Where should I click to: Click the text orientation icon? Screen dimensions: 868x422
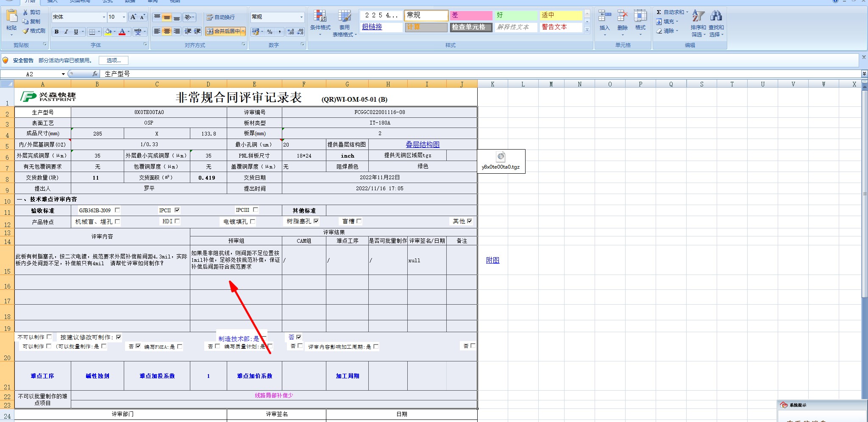pyautogui.click(x=188, y=17)
